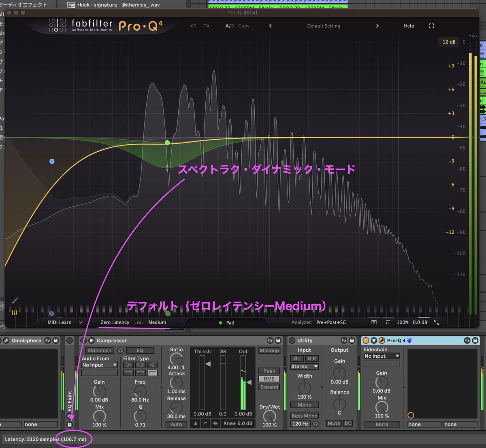This screenshot has height=448, width=486.
Task: Open Pro-Q 4 Sidechain No Input dropdown
Action: point(382,356)
